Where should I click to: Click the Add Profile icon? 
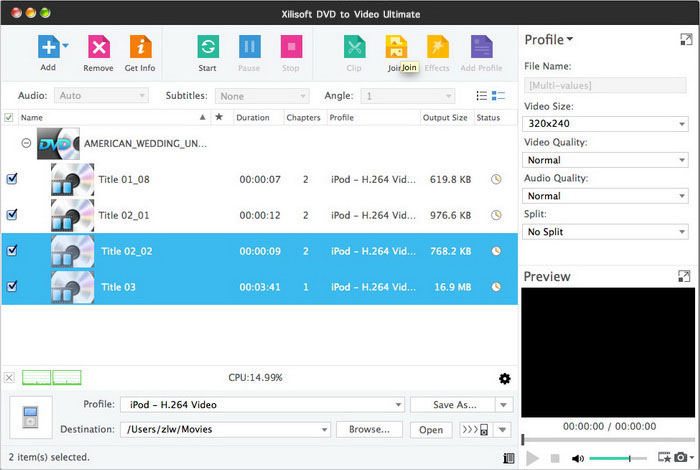(481, 47)
